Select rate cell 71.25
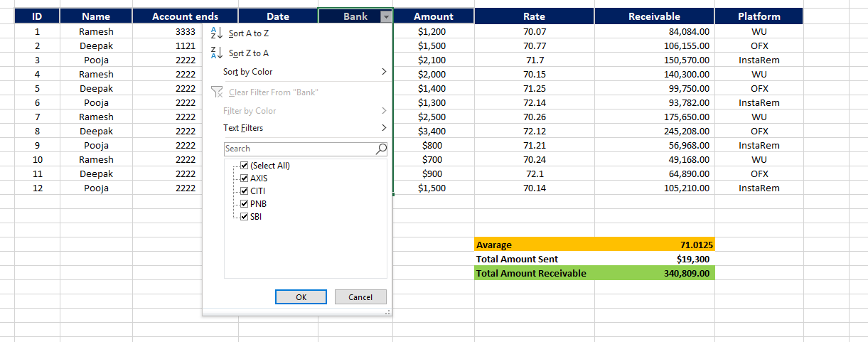Screen dimensions: 868x342 tap(534, 88)
